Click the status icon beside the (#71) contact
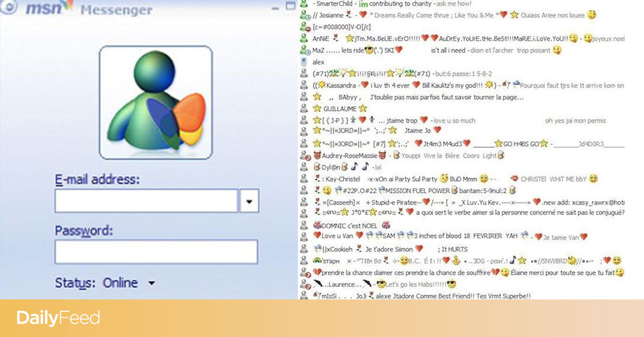644x337 pixels. pyautogui.click(x=304, y=74)
